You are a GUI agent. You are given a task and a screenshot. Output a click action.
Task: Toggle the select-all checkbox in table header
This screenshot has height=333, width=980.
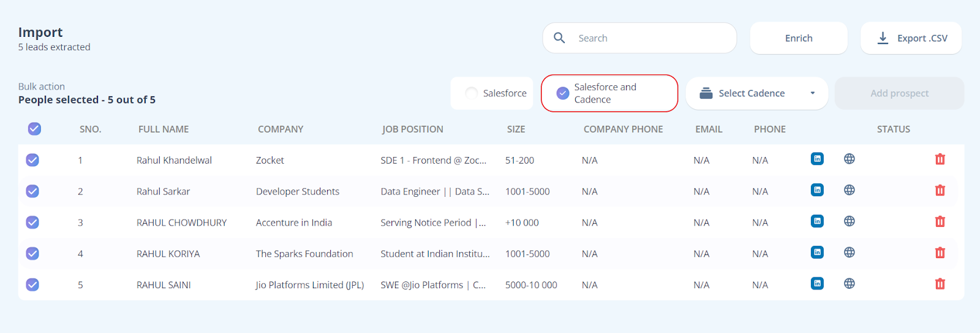tap(34, 129)
